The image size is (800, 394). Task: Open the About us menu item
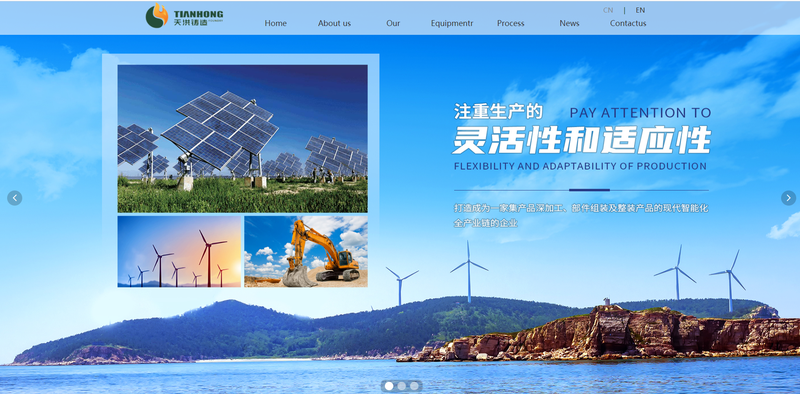(334, 23)
